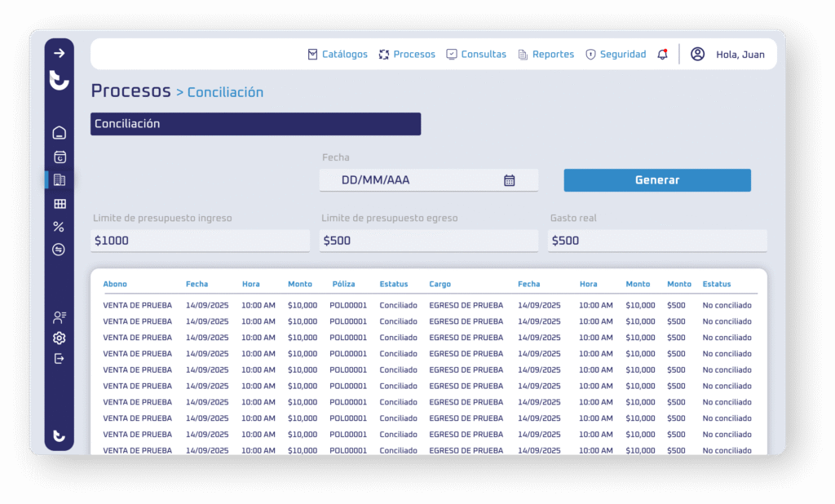Select the percent icon in the sidebar

[59, 228]
